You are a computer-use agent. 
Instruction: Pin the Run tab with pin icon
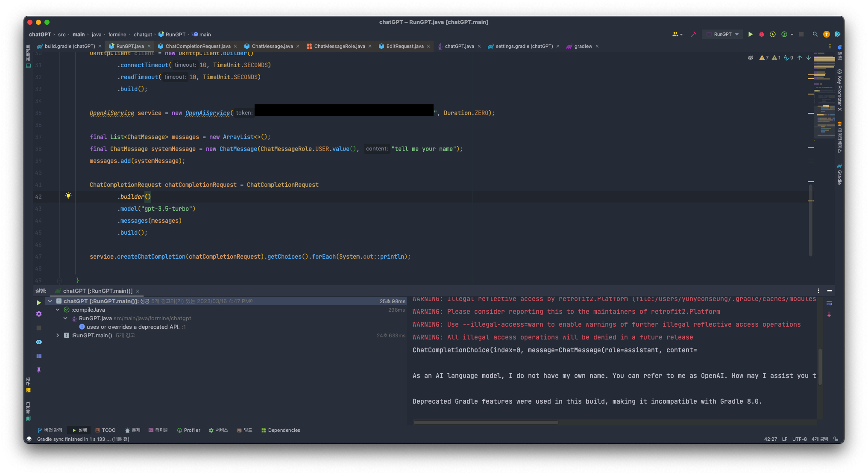[x=39, y=370]
